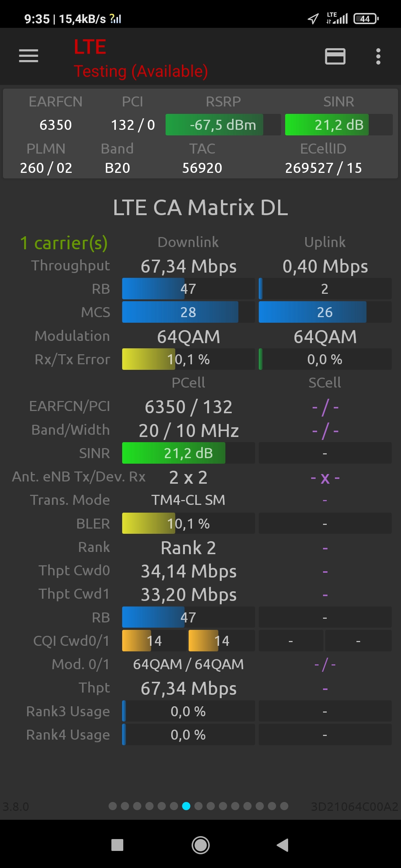Tap the card view icon in toolbar

(335, 56)
